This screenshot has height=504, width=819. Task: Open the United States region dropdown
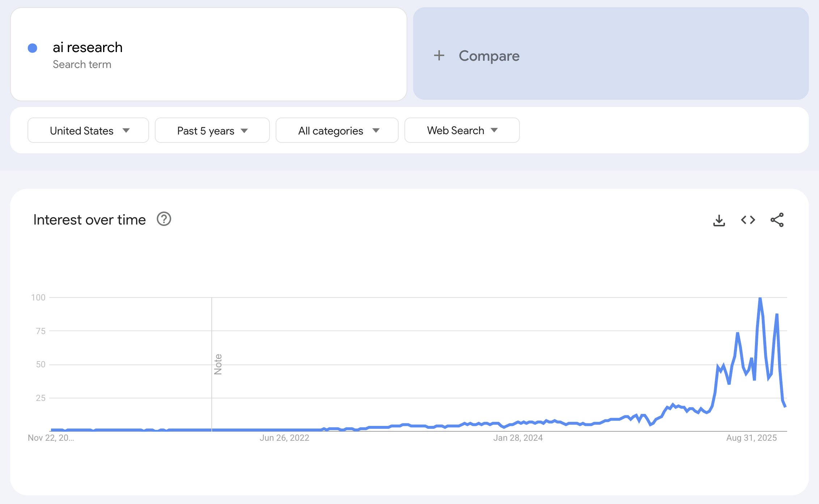(x=88, y=131)
